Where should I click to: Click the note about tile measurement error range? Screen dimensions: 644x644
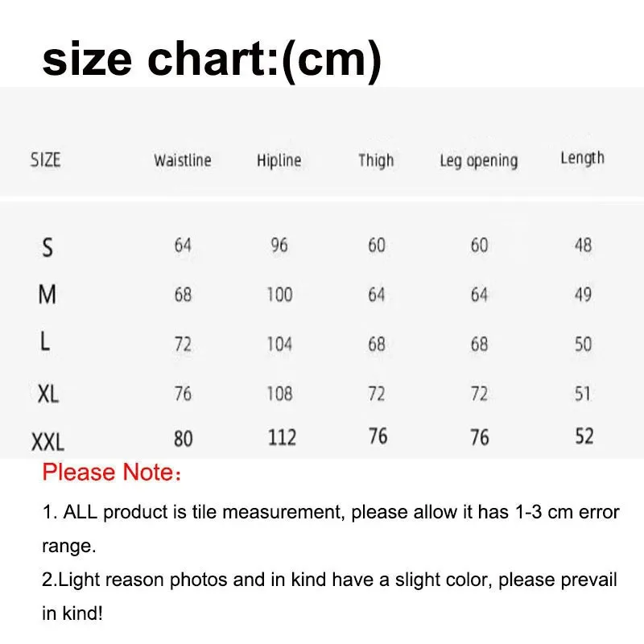click(330, 528)
